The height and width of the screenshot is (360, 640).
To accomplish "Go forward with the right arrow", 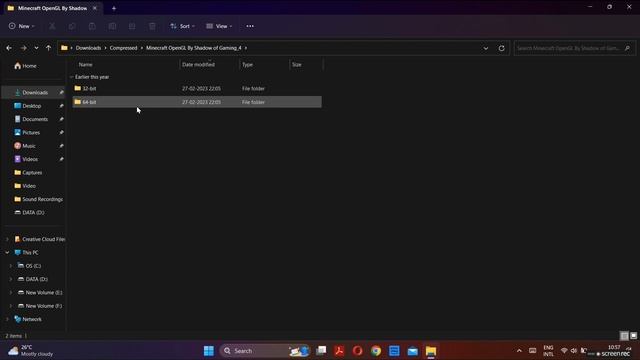I will (x=23, y=48).
